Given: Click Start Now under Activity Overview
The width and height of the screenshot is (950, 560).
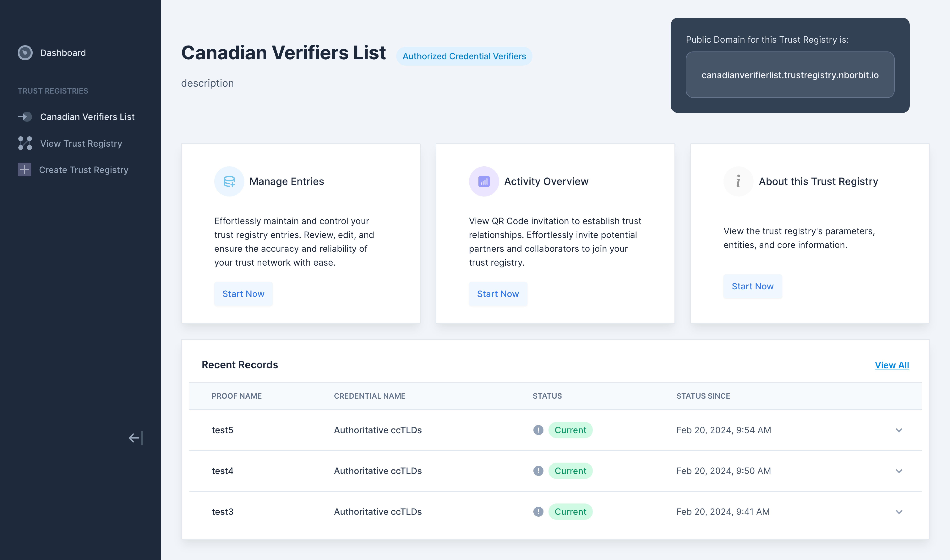Looking at the screenshot, I should pos(498,294).
